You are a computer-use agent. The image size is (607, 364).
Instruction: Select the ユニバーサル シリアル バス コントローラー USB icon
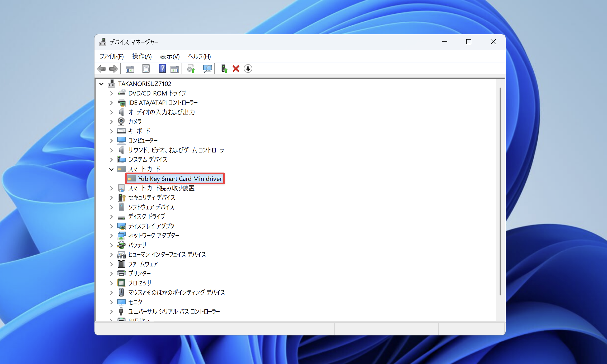coord(121,312)
